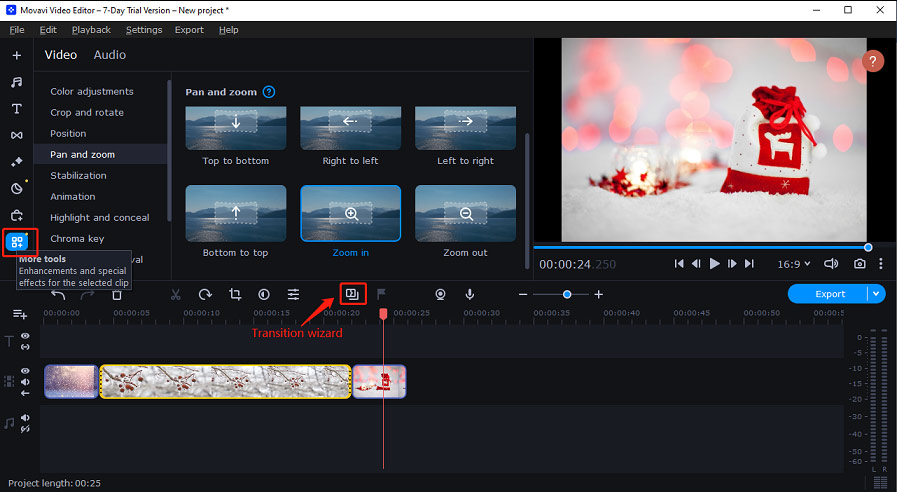Select Stabilization tool
This screenshot has width=897, height=492.
point(78,176)
